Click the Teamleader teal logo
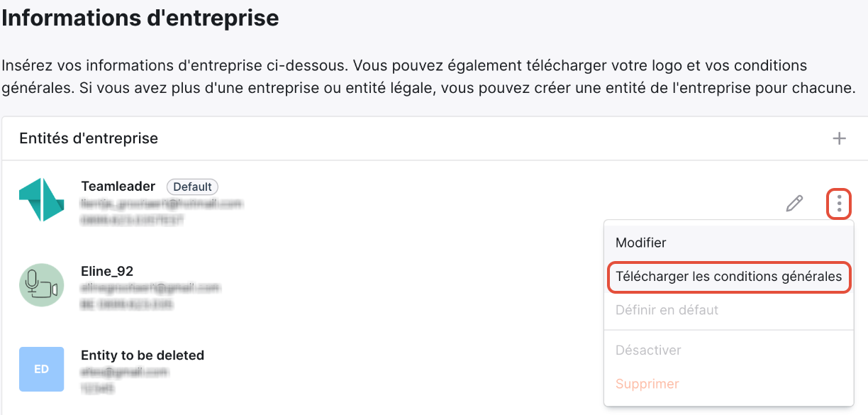 (x=41, y=199)
